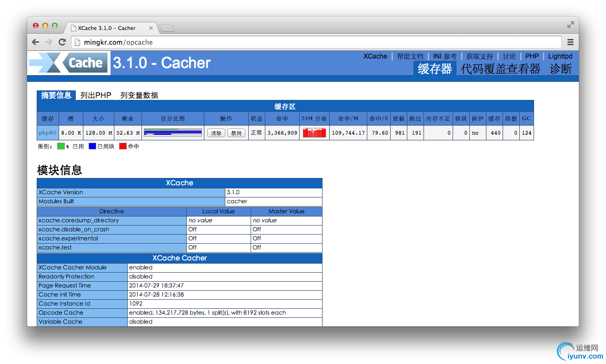
Task: Click the green 已用 legend swatch
Action: coord(61,147)
